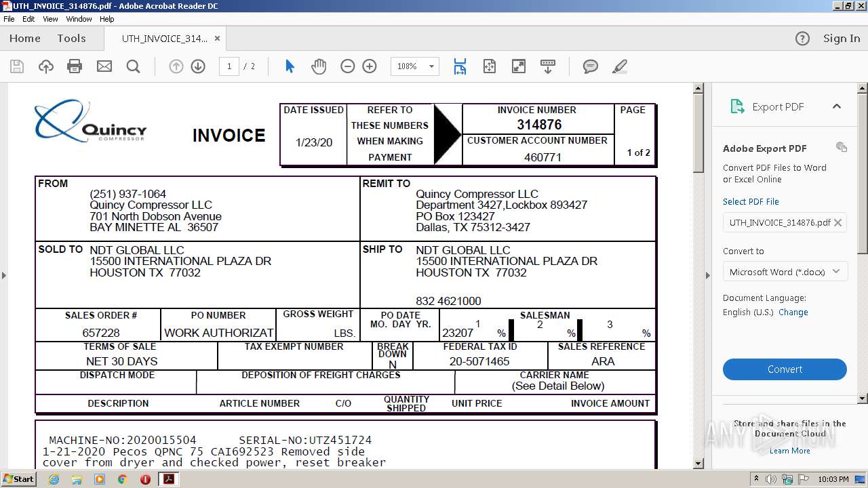Screen dimensions: 868x488
Task: Click the taskbar clock 10:03 PM
Action: (x=833, y=479)
